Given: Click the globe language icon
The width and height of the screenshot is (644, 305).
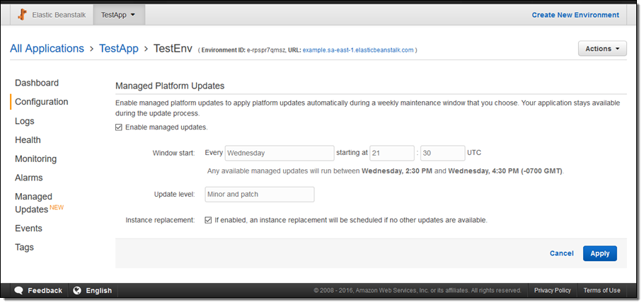Looking at the screenshot, I should [77, 290].
